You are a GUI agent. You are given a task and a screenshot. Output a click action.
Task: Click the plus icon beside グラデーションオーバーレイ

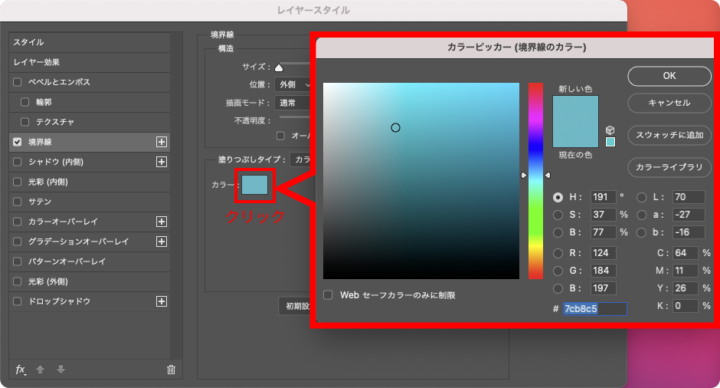point(161,242)
